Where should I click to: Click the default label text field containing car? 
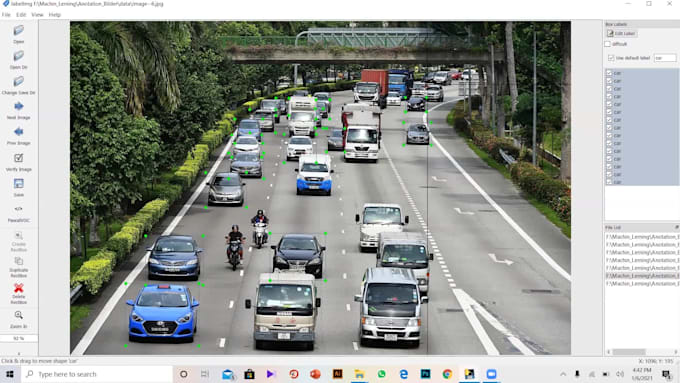coord(664,58)
